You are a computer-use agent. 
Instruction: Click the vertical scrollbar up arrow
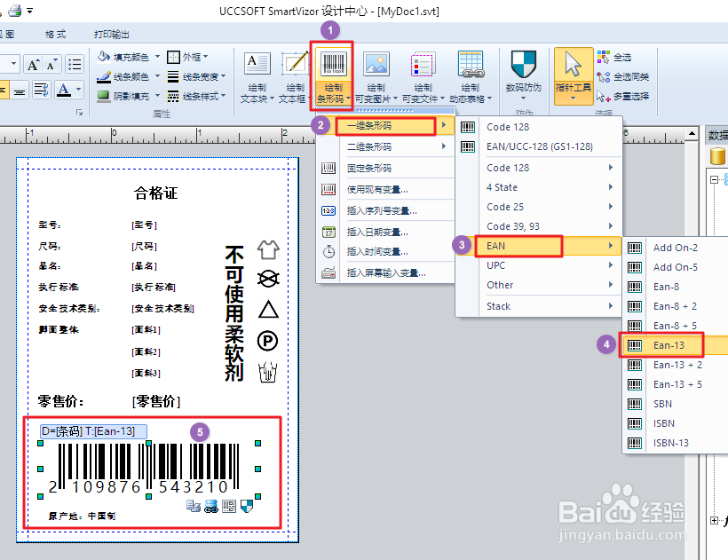point(692,134)
